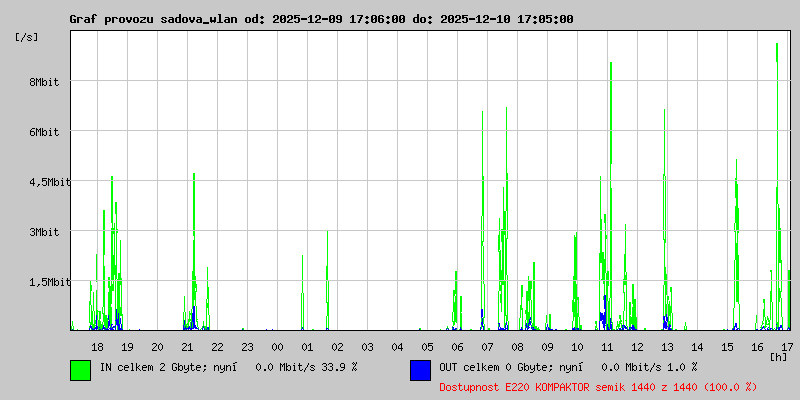800x400 pixels.
Task: Click the start date '2025-12-09 17:06:00' in title
Action: coord(339,19)
